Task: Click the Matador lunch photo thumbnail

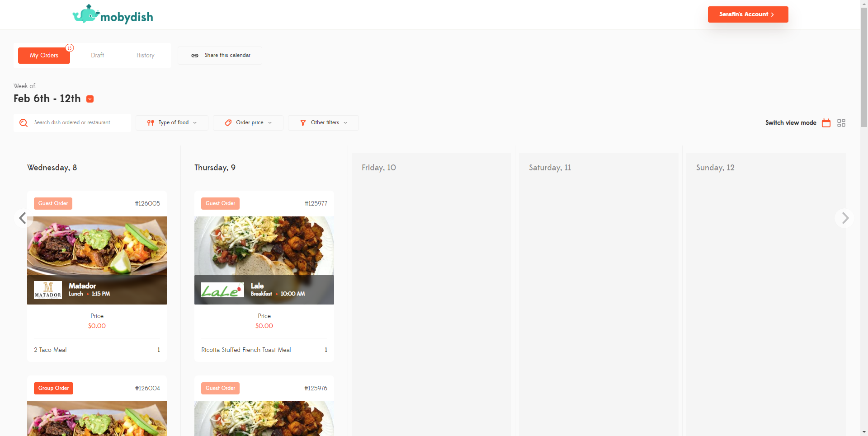Action: pos(97,246)
